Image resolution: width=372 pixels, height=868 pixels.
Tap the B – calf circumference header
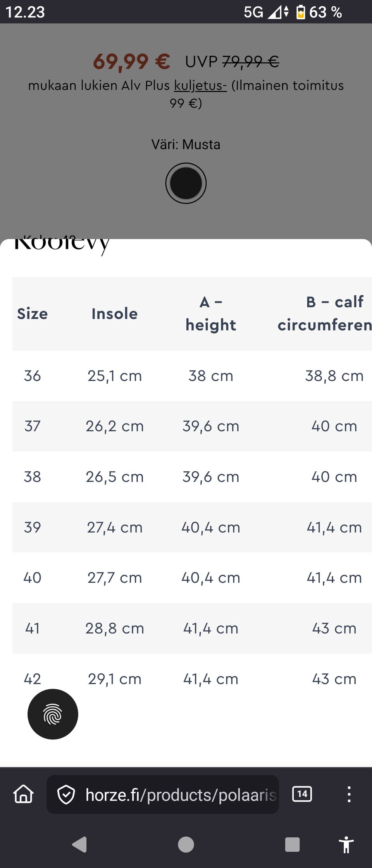pos(325,313)
